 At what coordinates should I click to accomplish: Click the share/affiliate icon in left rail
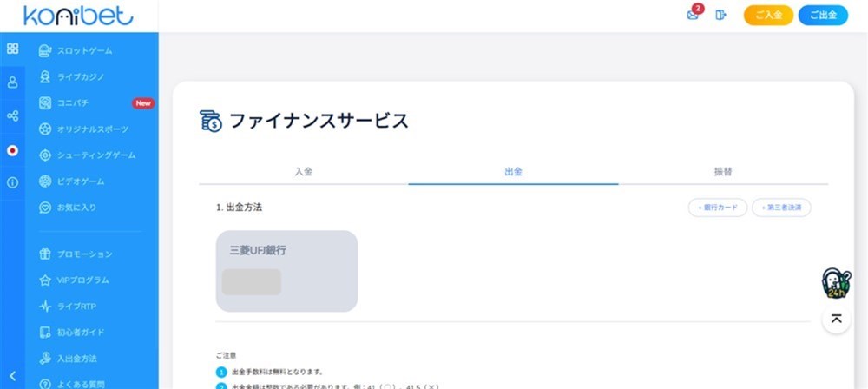point(12,115)
